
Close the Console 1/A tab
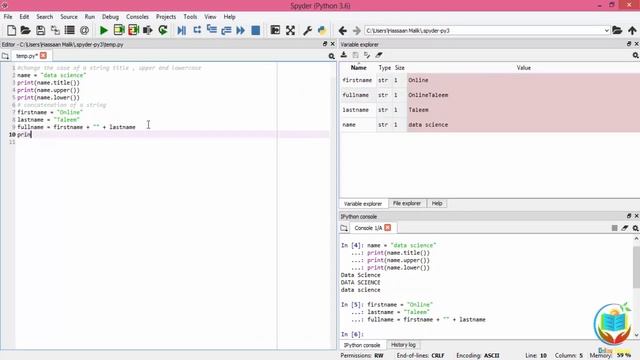pos(387,228)
